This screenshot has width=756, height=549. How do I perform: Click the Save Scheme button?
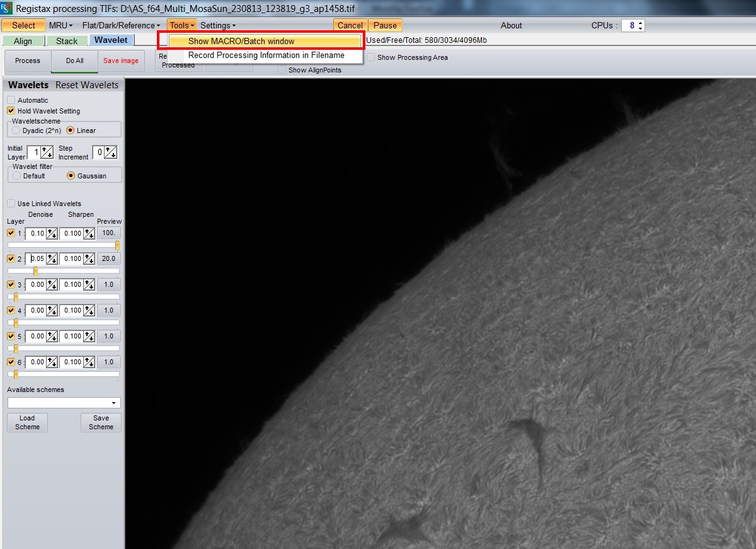click(101, 422)
